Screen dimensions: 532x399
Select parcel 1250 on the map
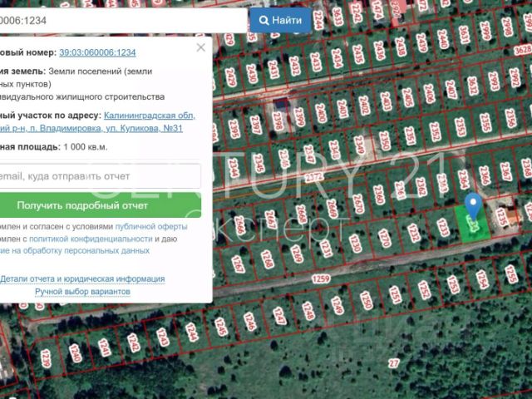366,300
